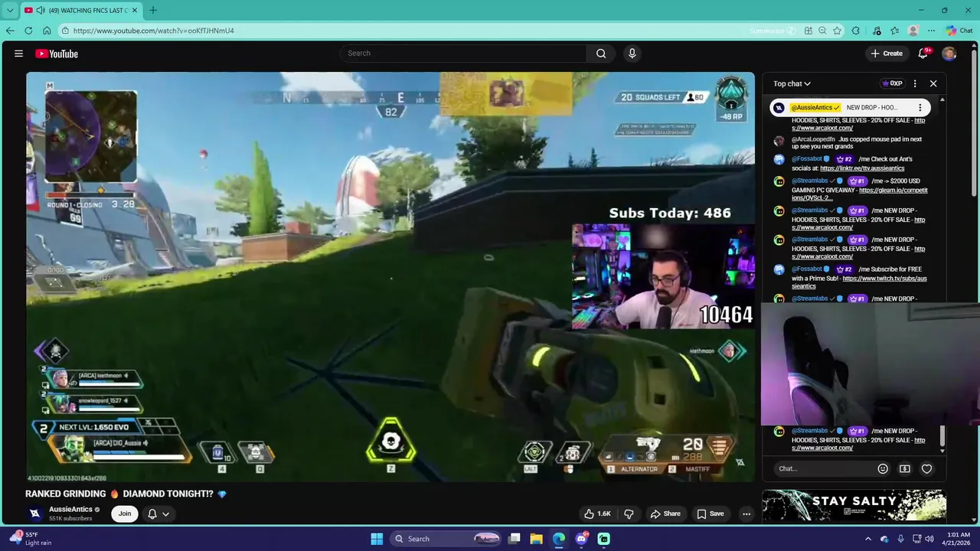This screenshot has height=551, width=980.
Task: Send a heart reaction in chat
Action: point(926,468)
